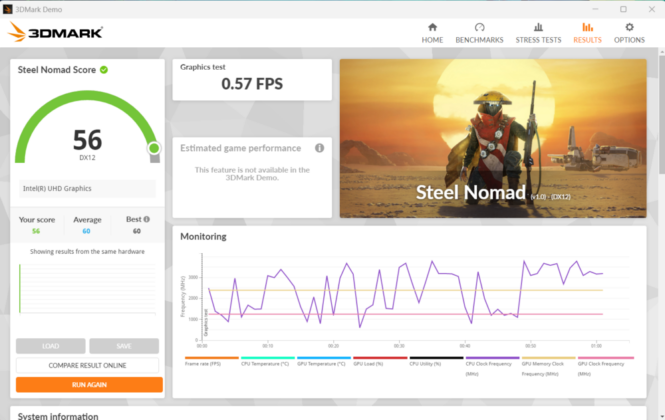Toggle CPU Utility legend series
665x420 pixels.
[436, 361]
